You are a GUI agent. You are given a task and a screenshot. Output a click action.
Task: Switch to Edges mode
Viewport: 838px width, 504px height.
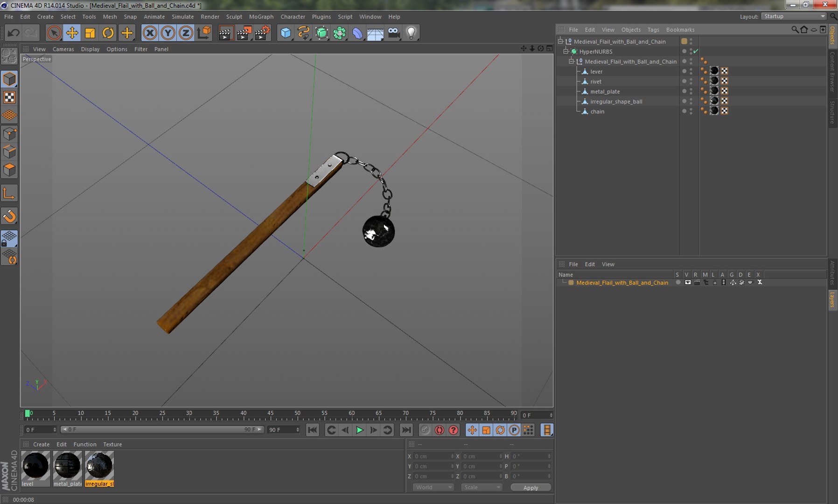coord(9,152)
